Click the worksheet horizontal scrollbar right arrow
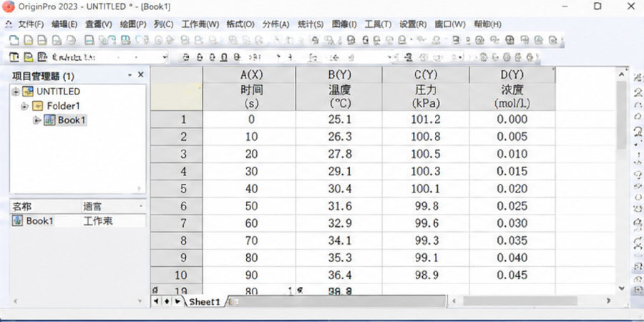The width and height of the screenshot is (644, 322). pyautogui.click(x=608, y=301)
